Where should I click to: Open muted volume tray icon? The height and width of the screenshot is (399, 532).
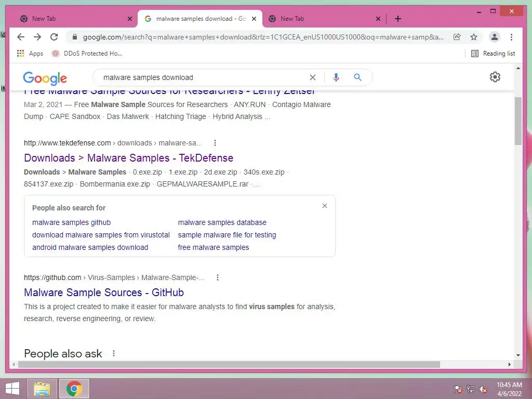[x=483, y=389]
